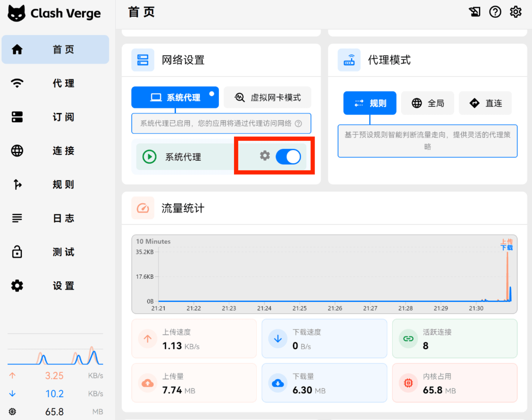The width and height of the screenshot is (532, 420).
Task: Switch to 虚拟网卡模式 tab
Action: click(267, 97)
